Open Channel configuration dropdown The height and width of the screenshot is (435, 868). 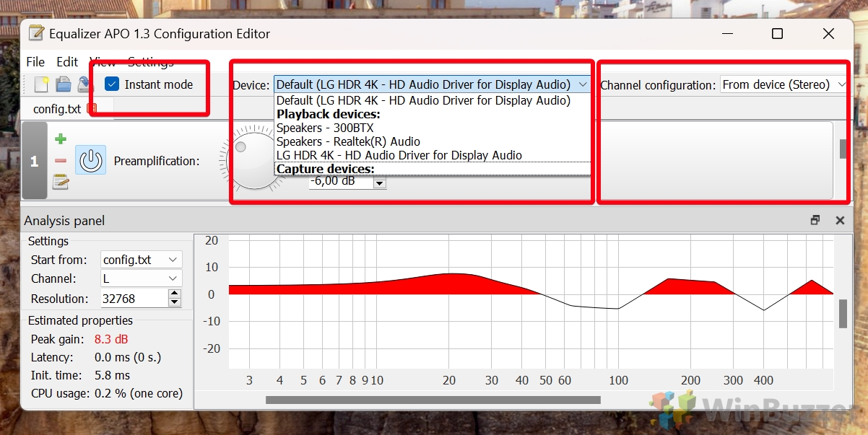point(784,84)
